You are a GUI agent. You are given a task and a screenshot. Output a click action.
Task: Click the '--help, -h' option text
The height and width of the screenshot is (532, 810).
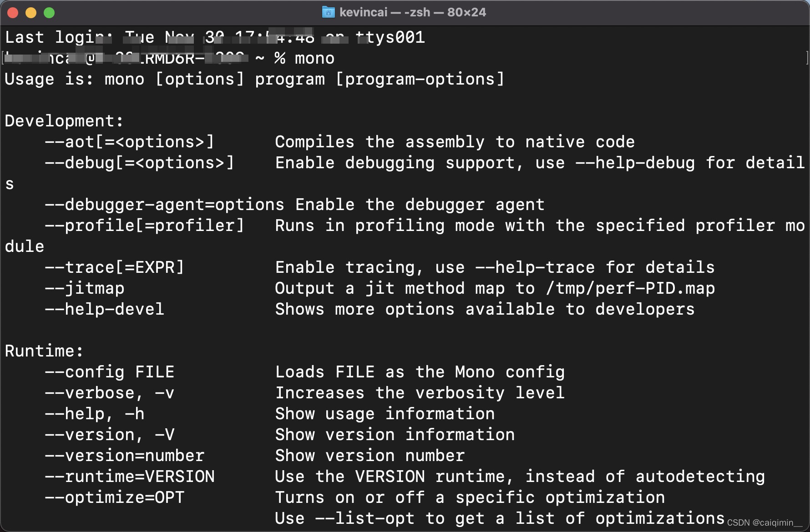[x=95, y=414]
